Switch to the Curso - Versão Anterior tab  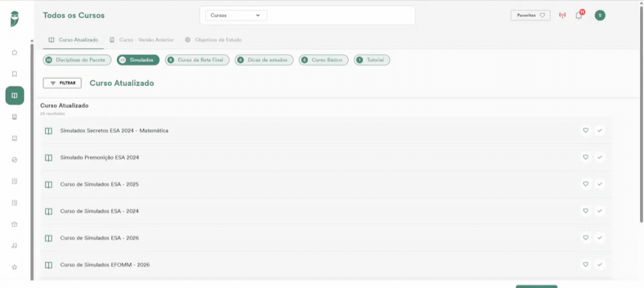tap(141, 40)
